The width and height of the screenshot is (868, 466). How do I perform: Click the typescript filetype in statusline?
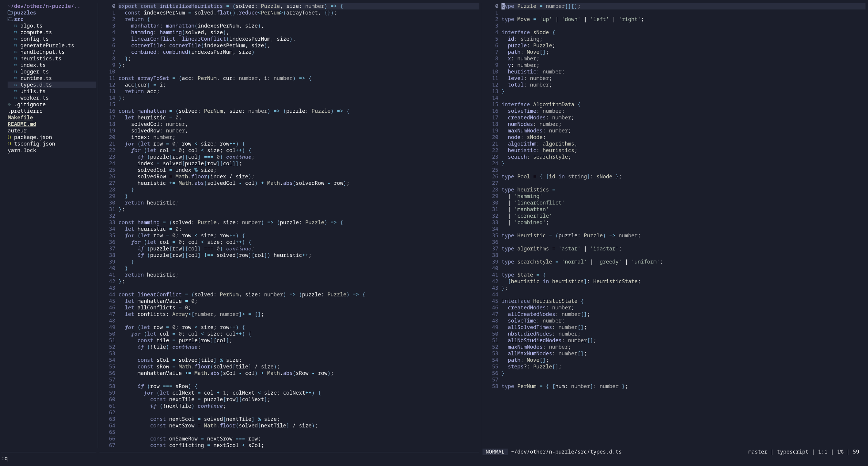[792, 452]
